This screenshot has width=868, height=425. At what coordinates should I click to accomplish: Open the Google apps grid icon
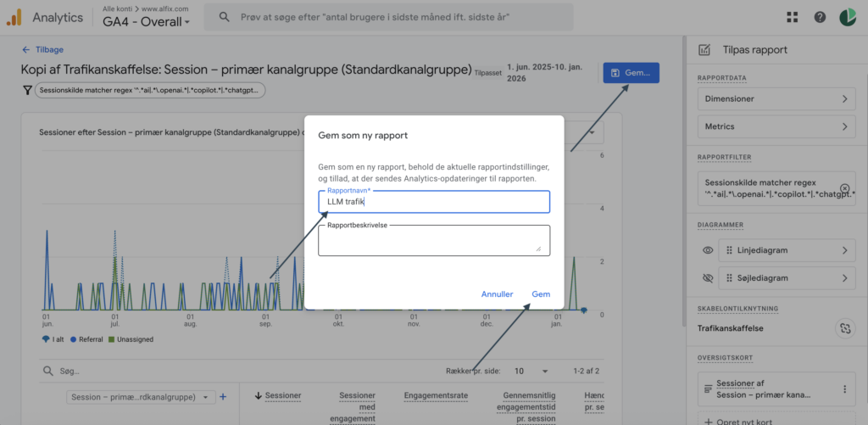(x=792, y=17)
